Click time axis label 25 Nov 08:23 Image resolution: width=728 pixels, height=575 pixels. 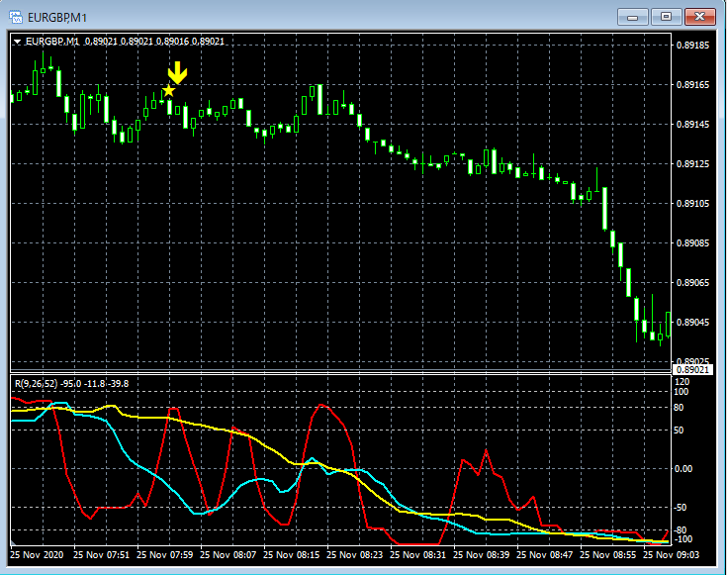tap(355, 554)
